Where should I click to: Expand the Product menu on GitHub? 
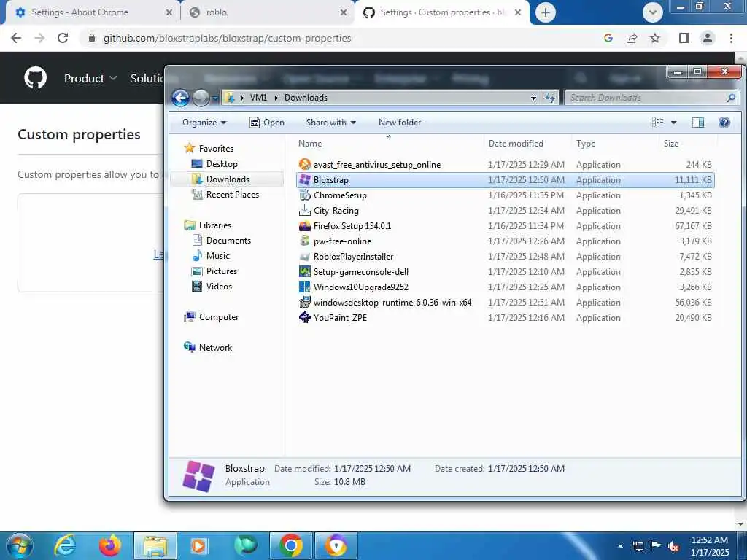[x=90, y=78]
